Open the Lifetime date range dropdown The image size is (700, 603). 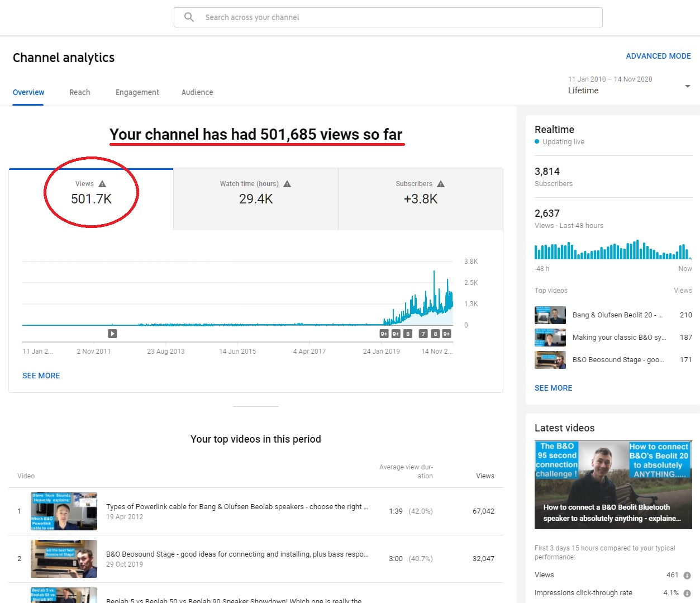tap(687, 86)
